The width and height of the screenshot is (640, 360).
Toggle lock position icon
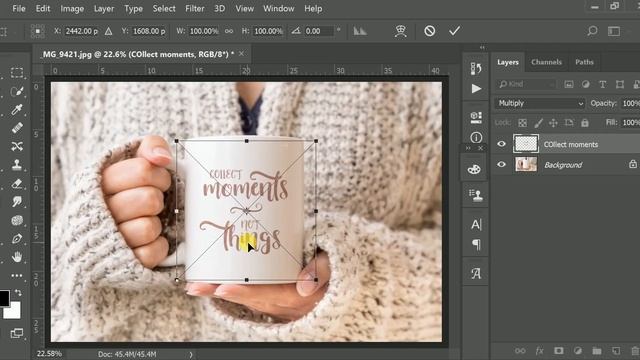click(553, 123)
